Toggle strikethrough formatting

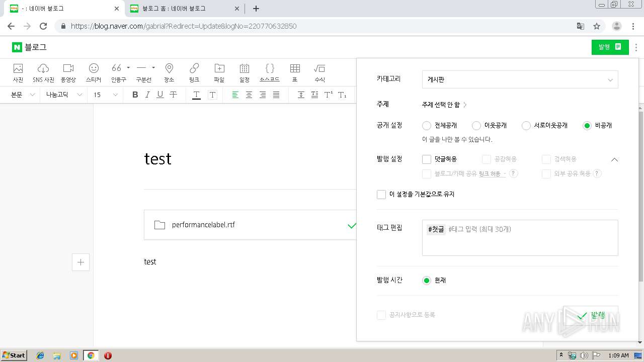click(173, 95)
